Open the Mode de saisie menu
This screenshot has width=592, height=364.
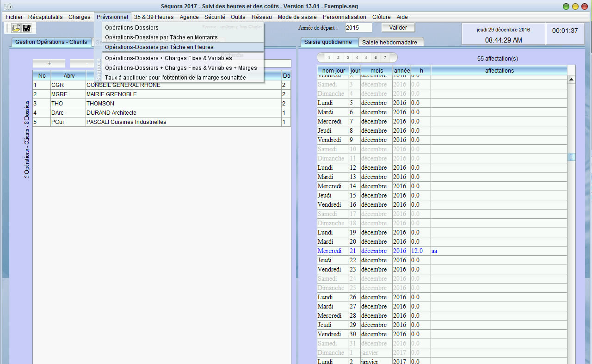(297, 17)
